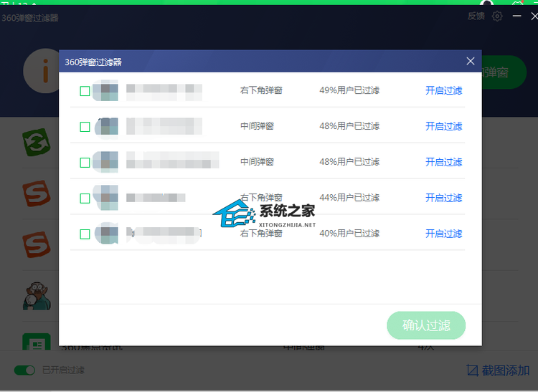Tick the checkbox in the first 48%用户已过滤 row
Viewport: 538px width, 392px height.
[85, 127]
